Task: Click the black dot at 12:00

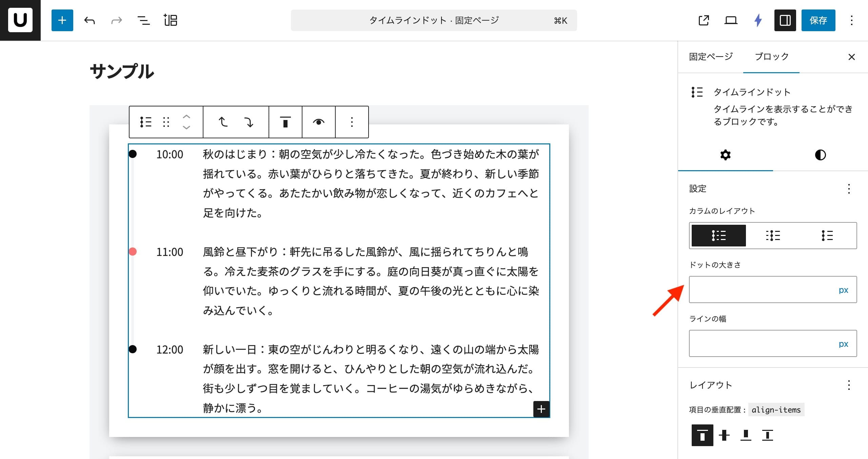Action: click(133, 349)
